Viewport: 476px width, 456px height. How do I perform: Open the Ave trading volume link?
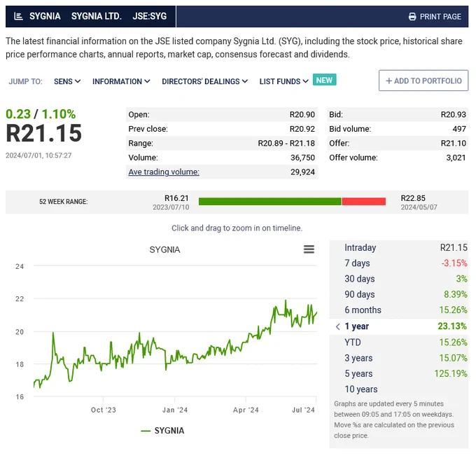click(x=164, y=172)
